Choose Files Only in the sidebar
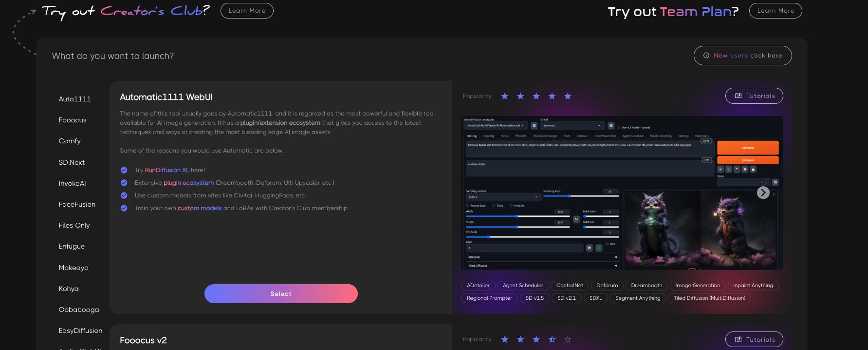Viewport: 868px width, 350px height. [x=74, y=225]
